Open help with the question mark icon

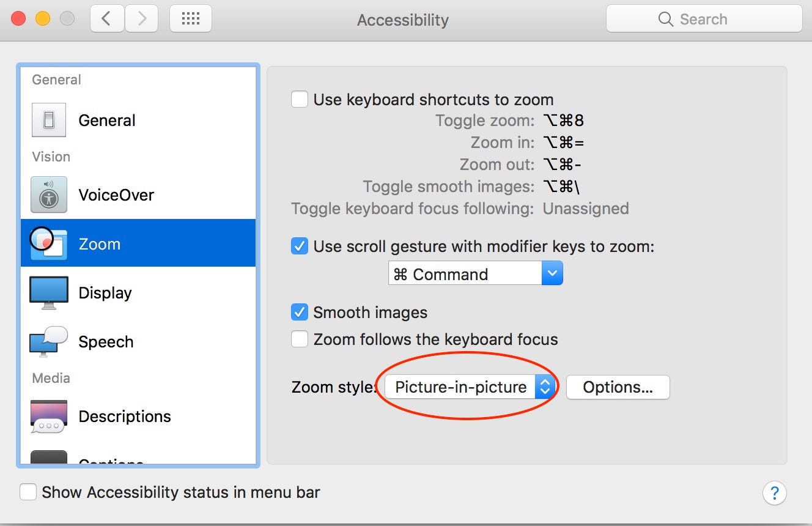[774, 492]
